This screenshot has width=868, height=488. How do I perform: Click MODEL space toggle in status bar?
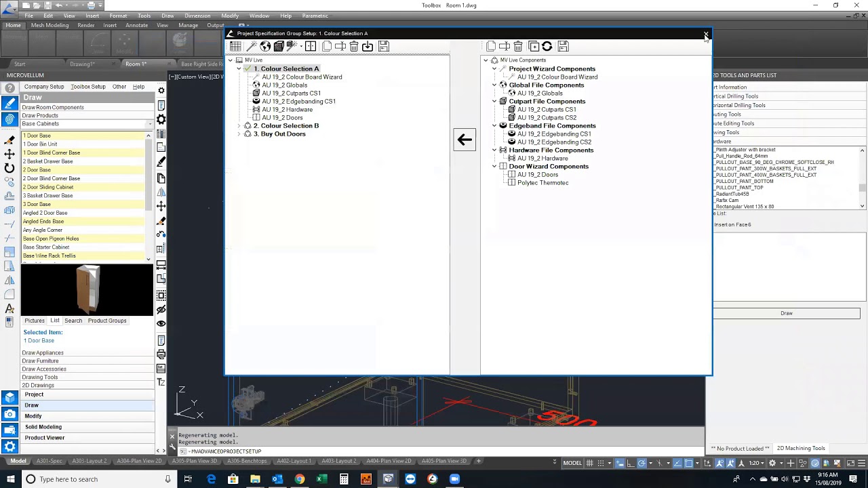point(572,463)
